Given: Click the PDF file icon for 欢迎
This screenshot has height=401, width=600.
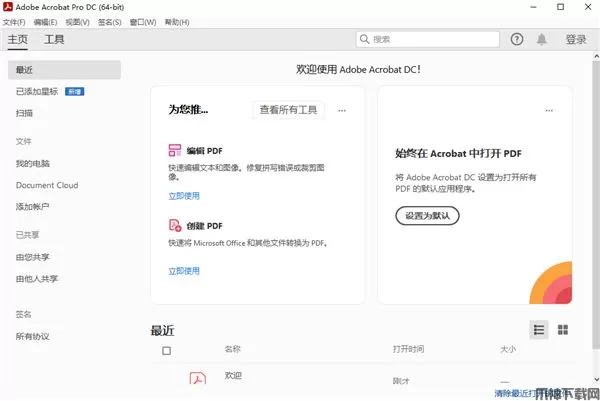Looking at the screenshot, I should point(198,378).
